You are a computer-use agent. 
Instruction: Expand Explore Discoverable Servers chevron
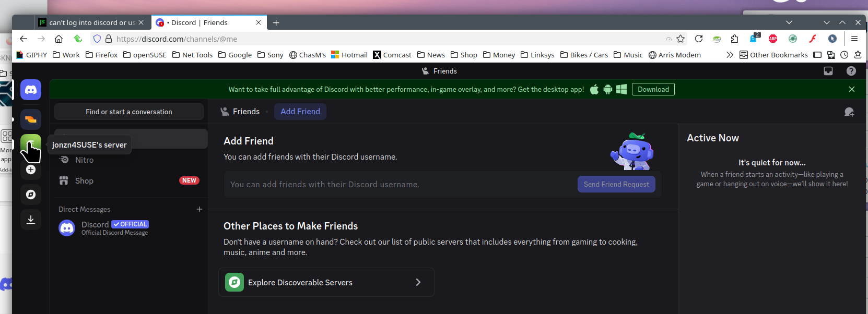click(418, 282)
